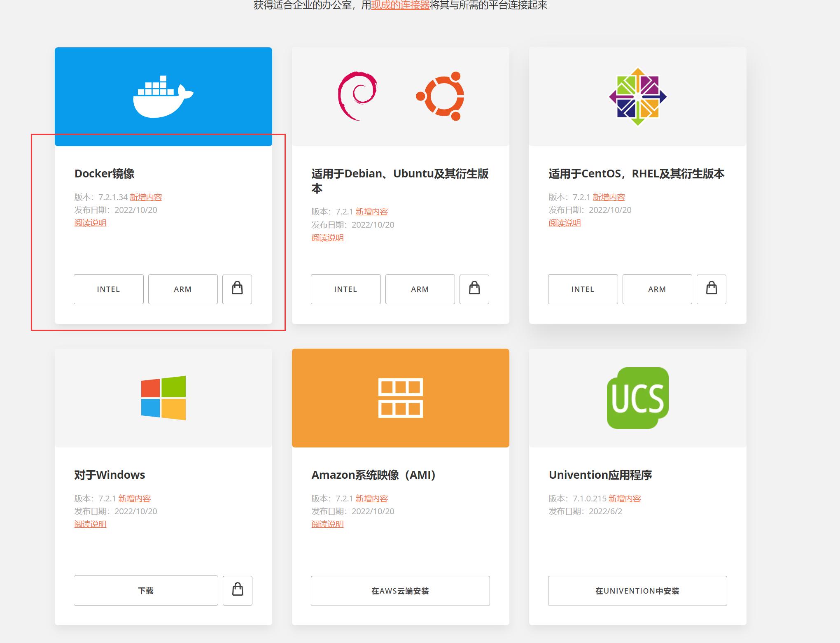The height and width of the screenshot is (643, 840).
Task: Open 阅读说明 link on CentOS card
Action: (564, 223)
